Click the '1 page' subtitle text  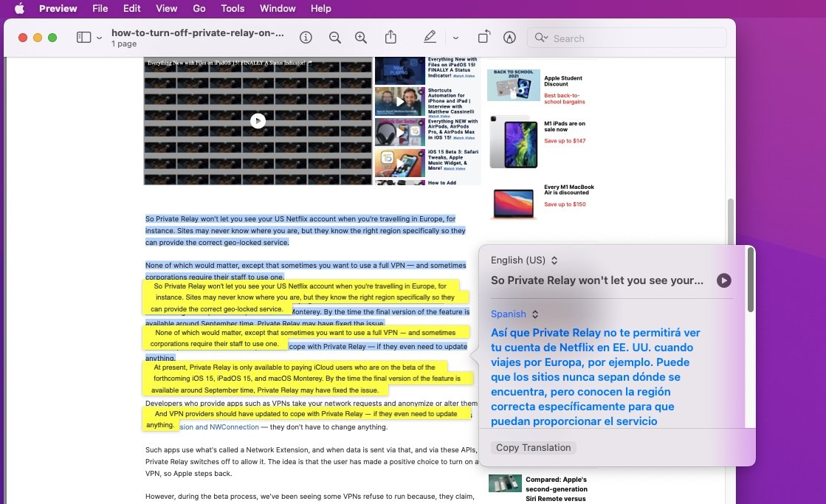pyautogui.click(x=124, y=44)
